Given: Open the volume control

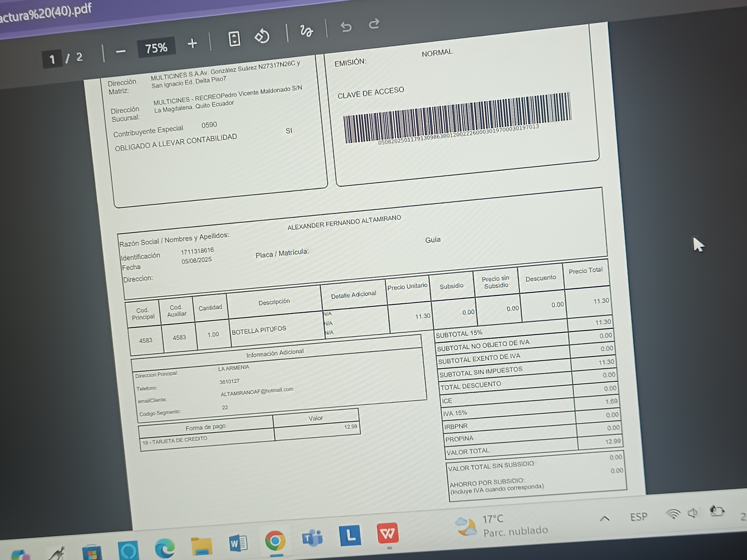Looking at the screenshot, I should coord(693,513).
